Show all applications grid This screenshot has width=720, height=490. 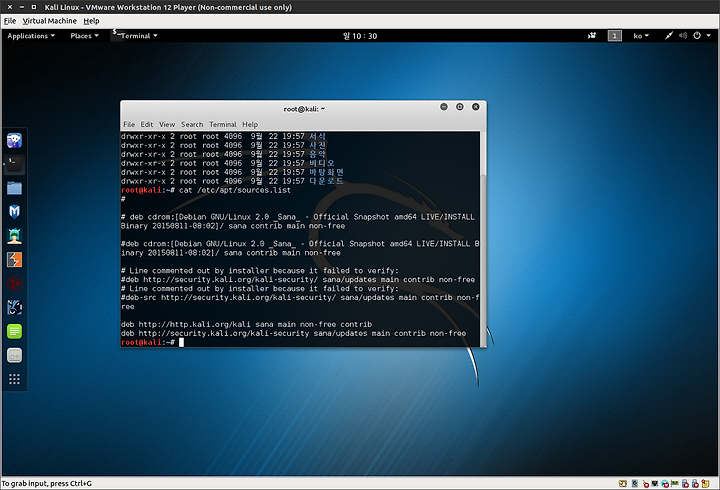pyautogui.click(x=14, y=379)
